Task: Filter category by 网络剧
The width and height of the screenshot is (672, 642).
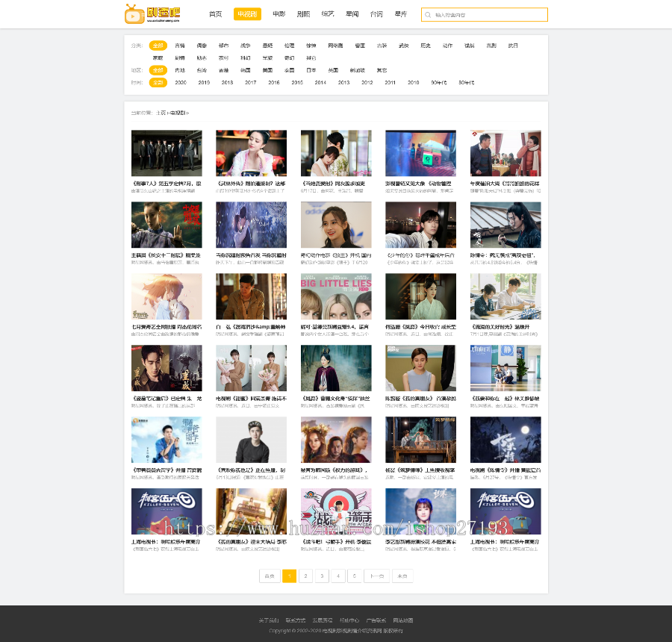Action: click(x=335, y=46)
